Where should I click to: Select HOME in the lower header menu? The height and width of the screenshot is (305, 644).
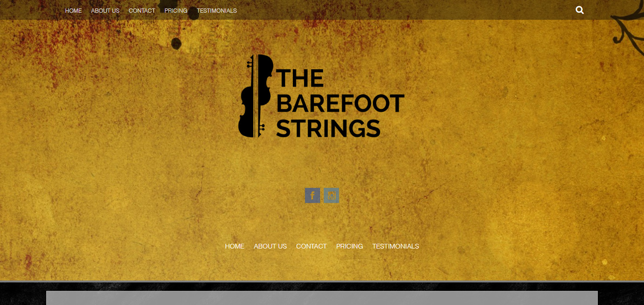click(235, 246)
